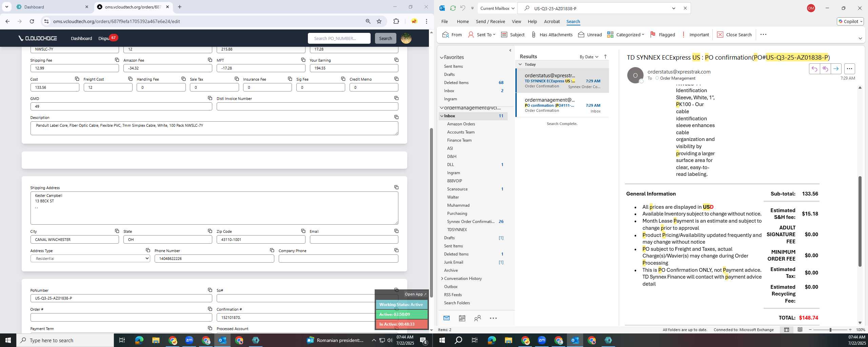868x347 pixels.
Task: Copy the PoNumber field value
Action: tap(210, 290)
